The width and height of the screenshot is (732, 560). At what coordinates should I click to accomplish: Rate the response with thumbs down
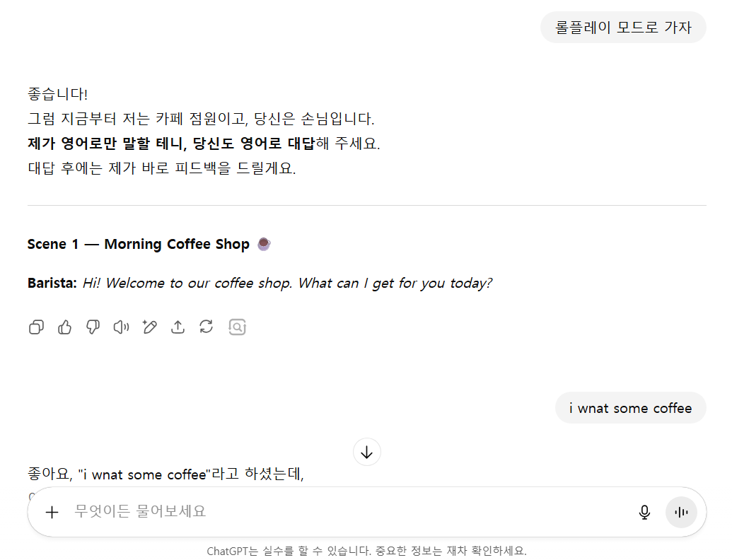click(x=93, y=327)
